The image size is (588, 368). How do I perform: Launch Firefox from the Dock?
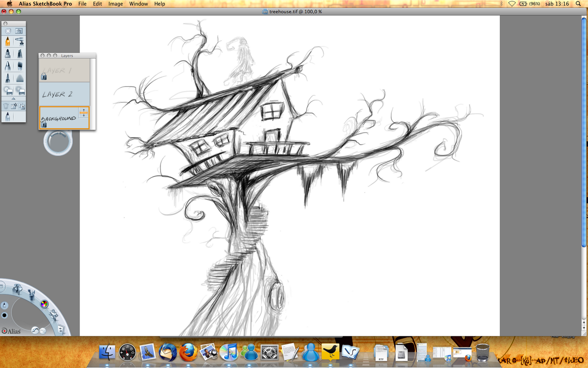tap(188, 352)
